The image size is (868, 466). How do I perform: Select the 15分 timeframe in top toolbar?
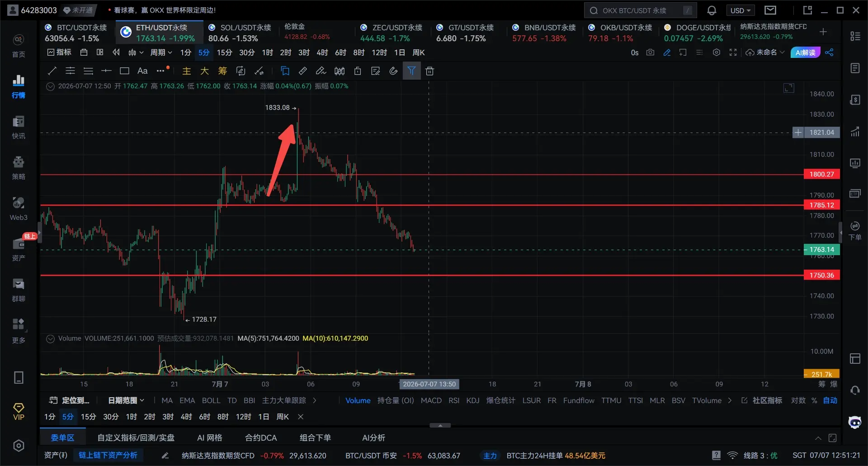[x=224, y=52]
